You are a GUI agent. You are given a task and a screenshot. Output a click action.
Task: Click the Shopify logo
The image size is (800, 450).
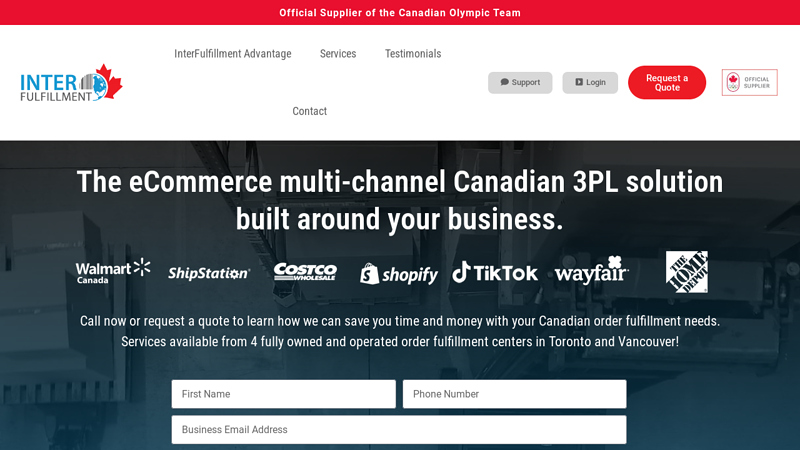399,274
